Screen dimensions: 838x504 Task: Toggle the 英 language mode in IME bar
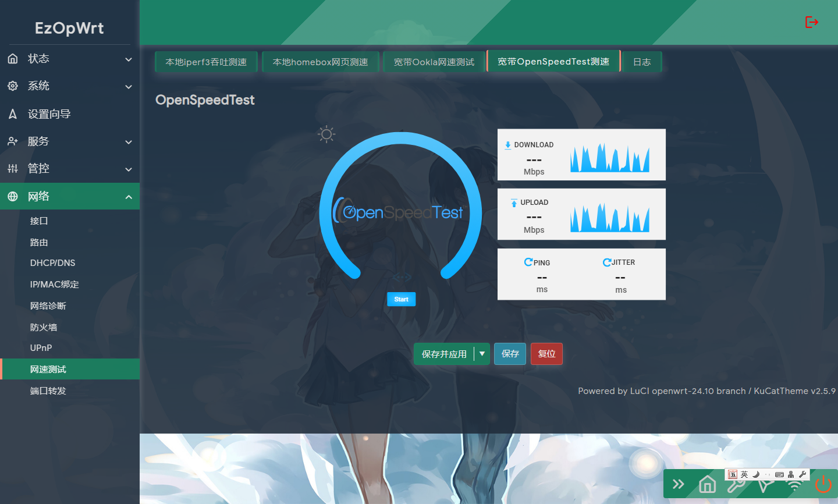point(744,474)
